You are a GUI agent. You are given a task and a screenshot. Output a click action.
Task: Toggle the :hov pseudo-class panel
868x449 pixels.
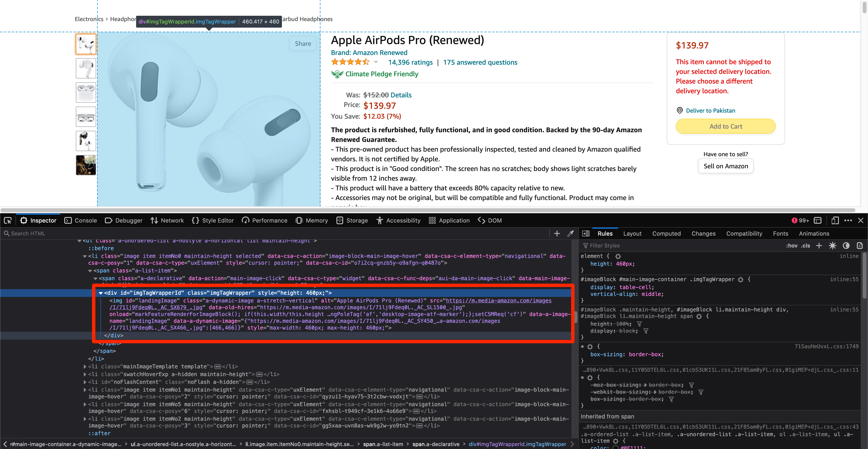[792, 246]
